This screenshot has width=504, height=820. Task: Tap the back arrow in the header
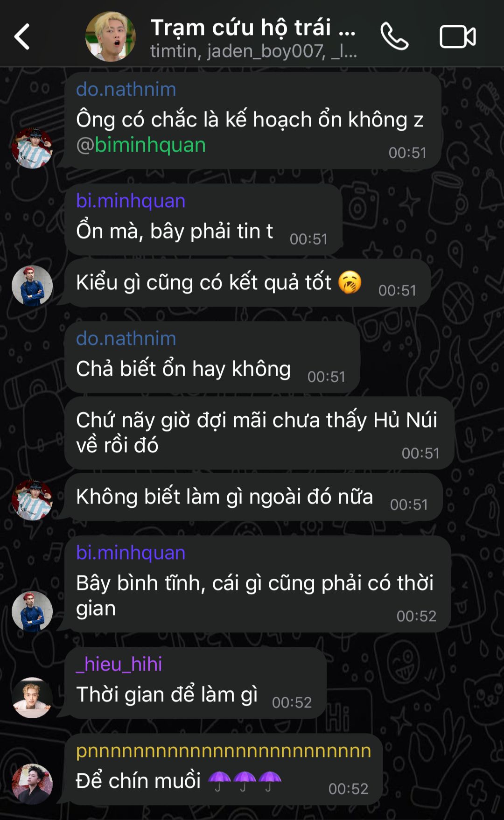click(22, 36)
